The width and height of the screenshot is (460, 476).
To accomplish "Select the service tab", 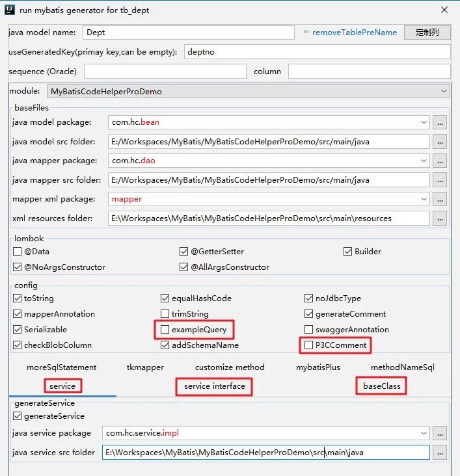I will point(62,386).
